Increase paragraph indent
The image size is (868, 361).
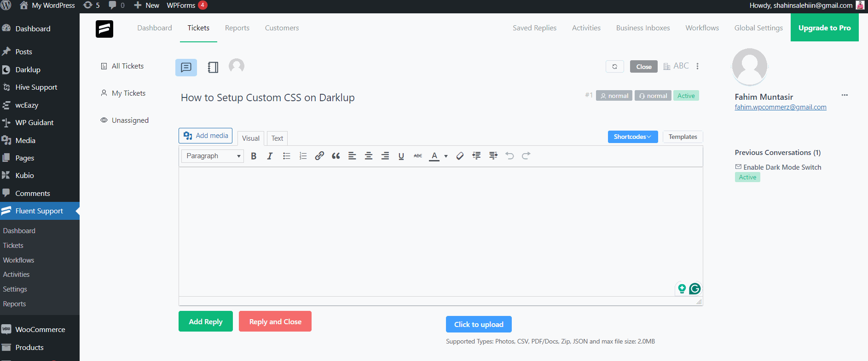pos(493,156)
